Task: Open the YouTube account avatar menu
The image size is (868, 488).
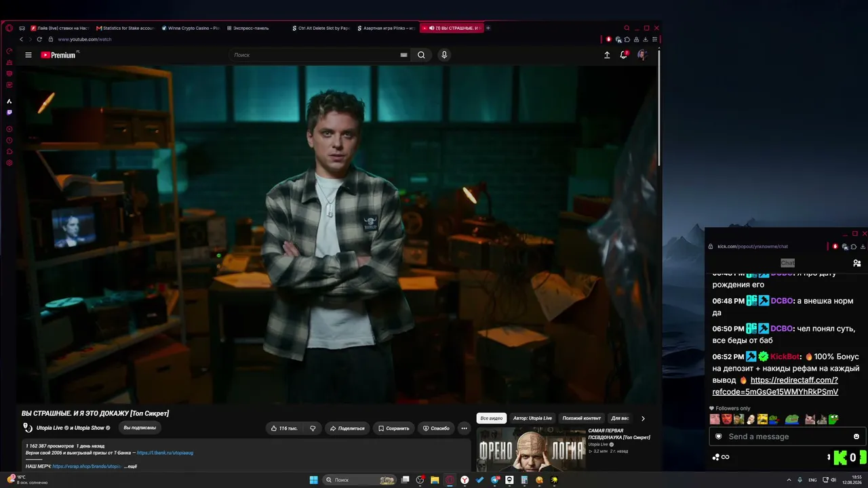Action: (642, 55)
